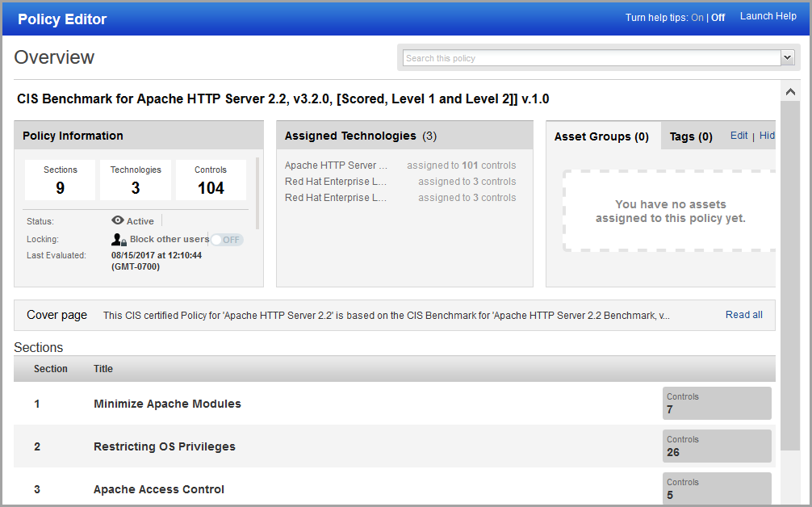Turn help tips Off

(718, 18)
